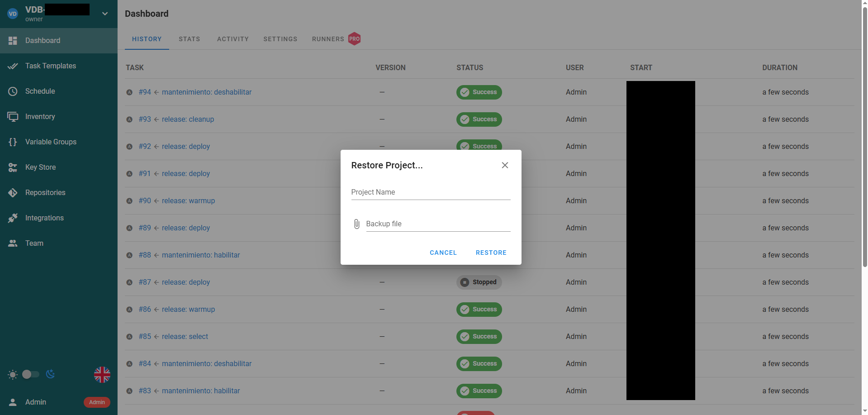Open the Integrations section
This screenshot has width=868, height=415.
pos(44,218)
